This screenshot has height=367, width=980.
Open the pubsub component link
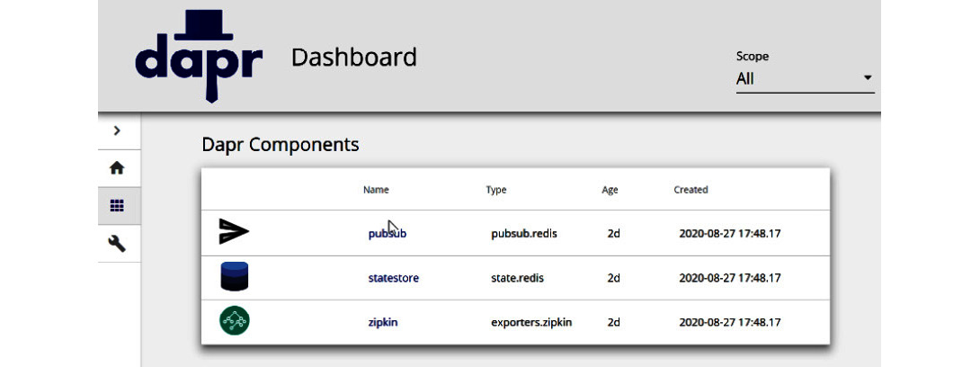pyautogui.click(x=388, y=234)
